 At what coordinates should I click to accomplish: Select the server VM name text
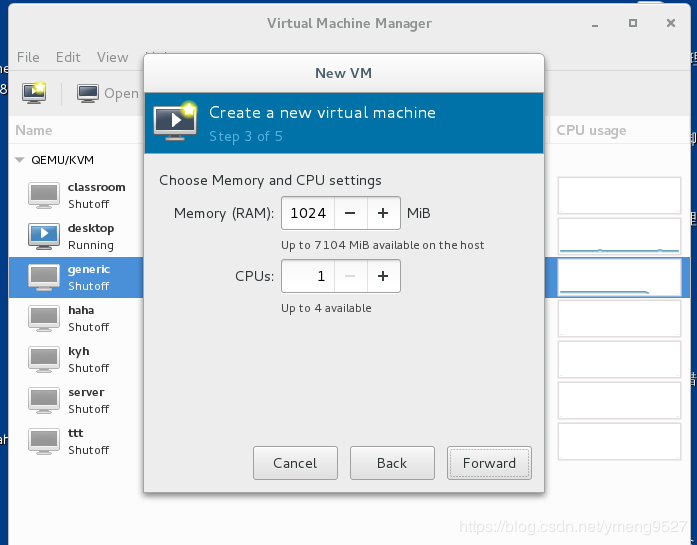point(86,392)
